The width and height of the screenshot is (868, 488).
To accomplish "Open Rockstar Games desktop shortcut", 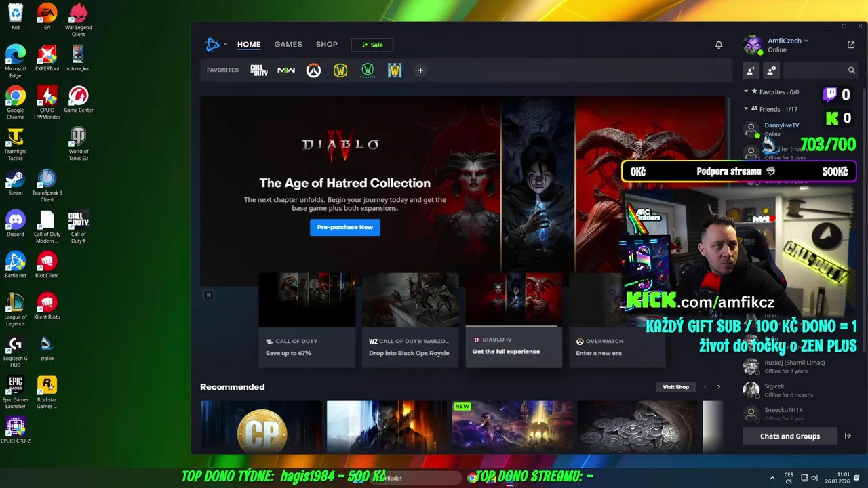I will pyautogui.click(x=47, y=392).
